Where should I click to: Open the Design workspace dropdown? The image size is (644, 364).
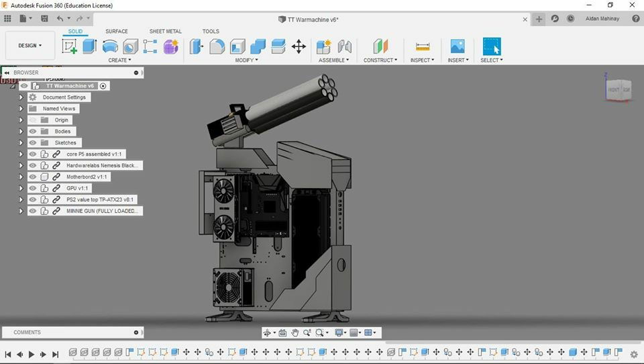tap(30, 46)
